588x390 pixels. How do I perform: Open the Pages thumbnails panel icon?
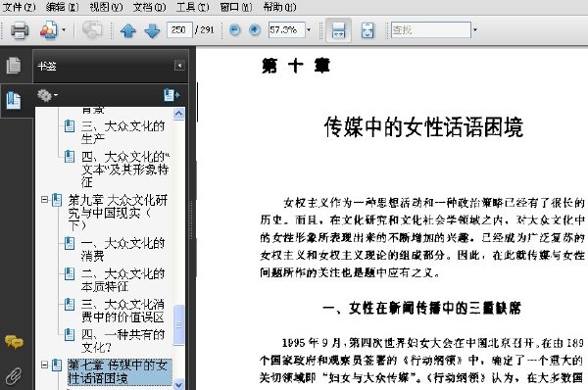tap(14, 66)
